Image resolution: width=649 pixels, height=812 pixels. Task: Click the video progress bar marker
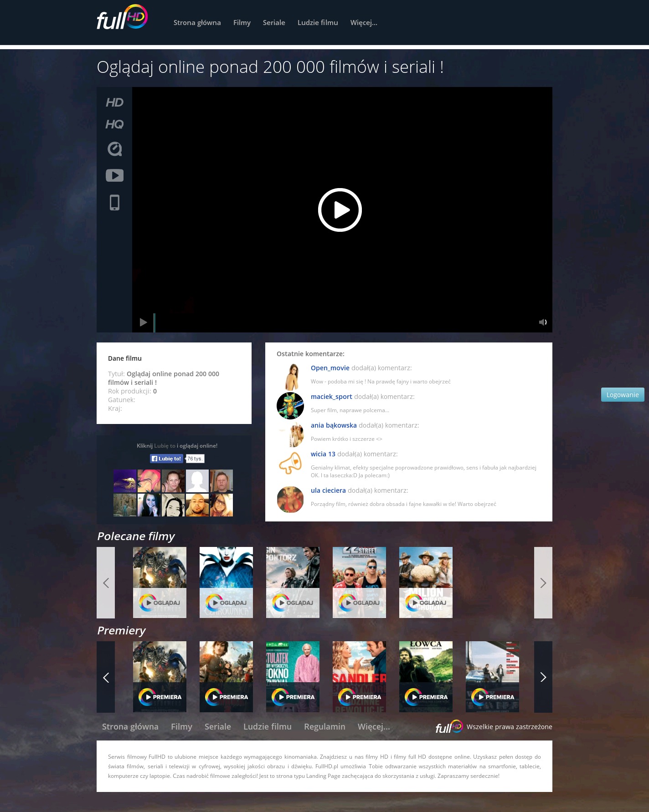coord(155,322)
